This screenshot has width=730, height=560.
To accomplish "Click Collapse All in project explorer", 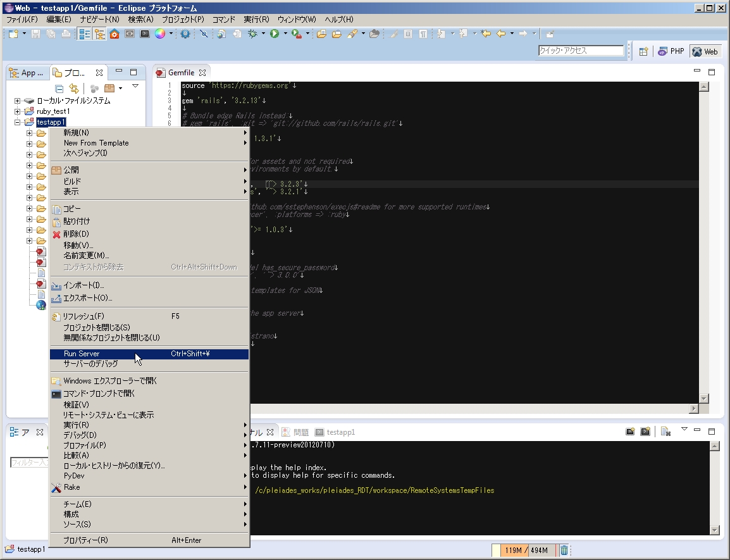I will (x=59, y=89).
